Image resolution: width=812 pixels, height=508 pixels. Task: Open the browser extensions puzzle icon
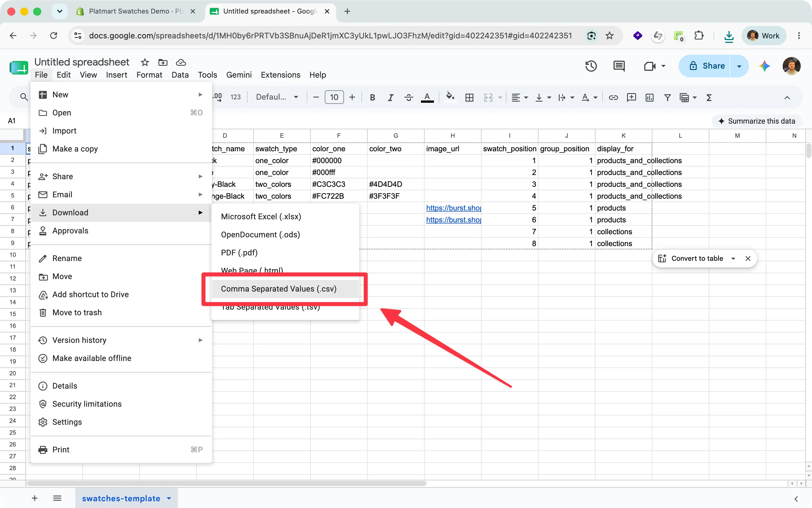pyautogui.click(x=699, y=36)
